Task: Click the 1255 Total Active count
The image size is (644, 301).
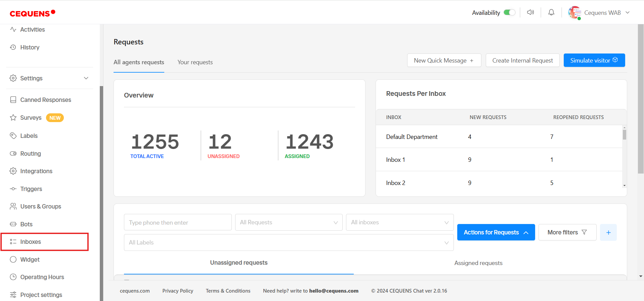Action: tap(155, 142)
